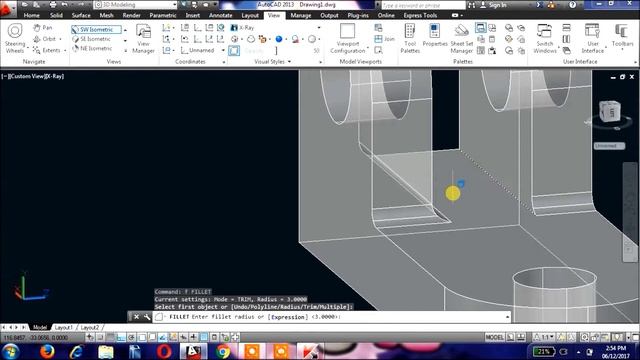Open the Steering Wheels tool
This screenshot has height=360, width=640.
coord(15,38)
